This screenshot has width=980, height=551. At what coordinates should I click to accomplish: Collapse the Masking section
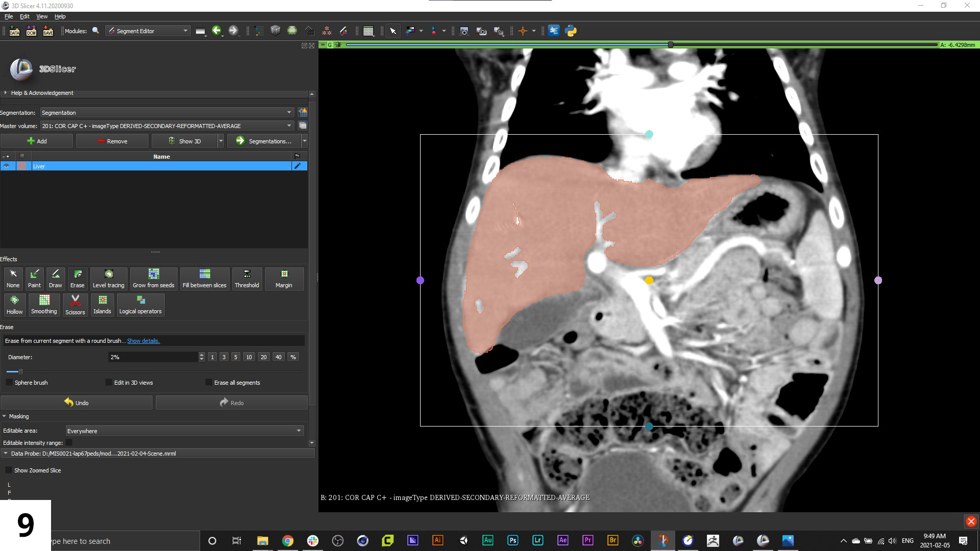5,416
